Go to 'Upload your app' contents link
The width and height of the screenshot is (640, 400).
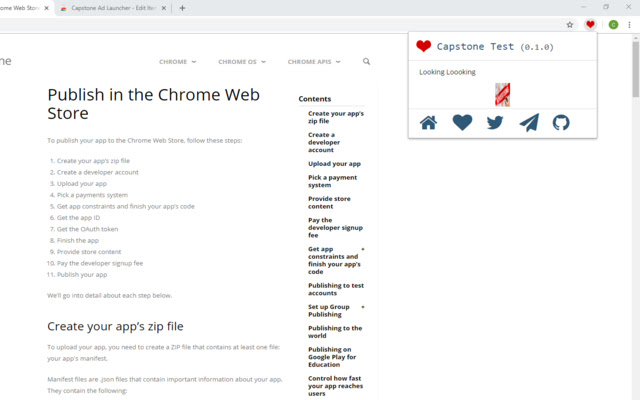click(x=334, y=164)
